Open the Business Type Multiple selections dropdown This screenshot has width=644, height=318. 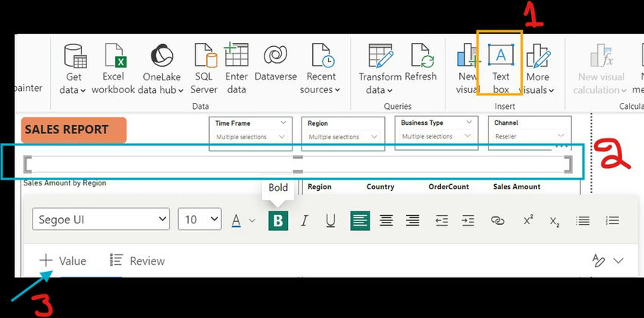436,136
